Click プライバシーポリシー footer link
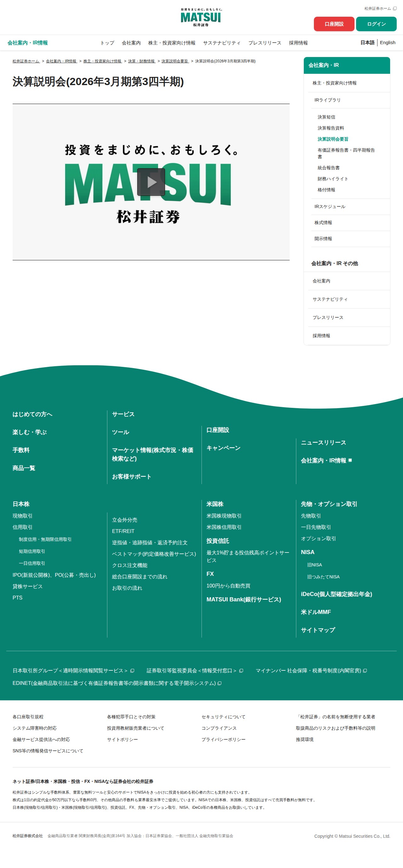Image resolution: width=403 pixels, height=868 pixels. 224,739
